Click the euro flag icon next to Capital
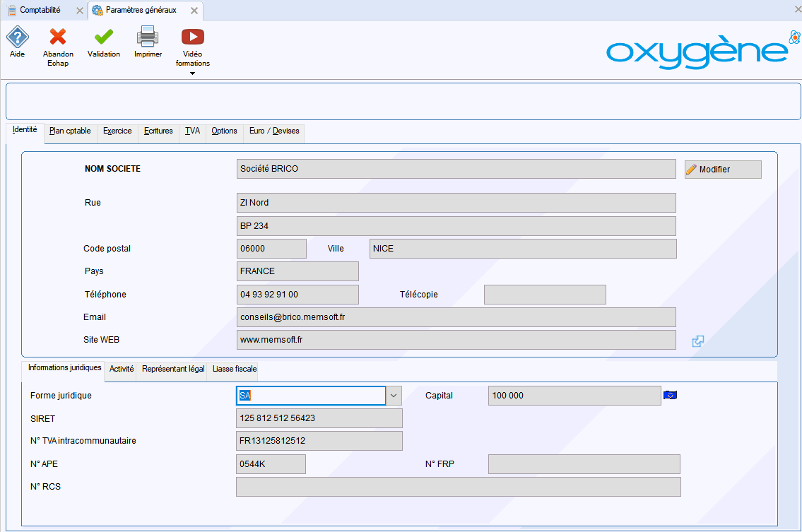The height and width of the screenshot is (532, 802). (670, 395)
